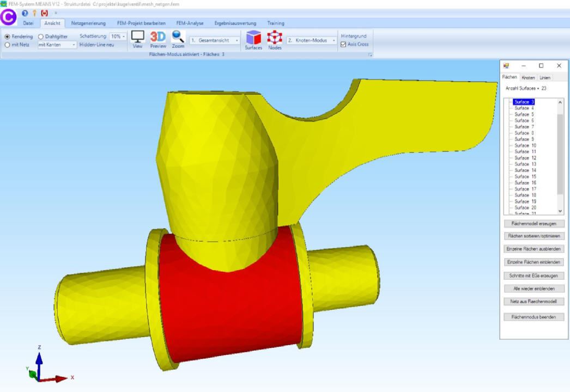This screenshot has height=392, width=570.
Task: Open the mit Kanten dropdown
Action: tap(57, 45)
